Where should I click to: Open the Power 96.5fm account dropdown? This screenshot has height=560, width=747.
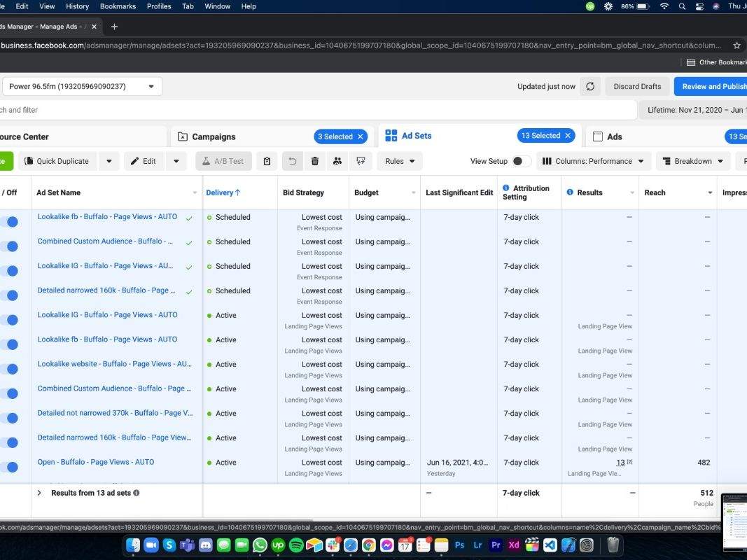[82, 87]
